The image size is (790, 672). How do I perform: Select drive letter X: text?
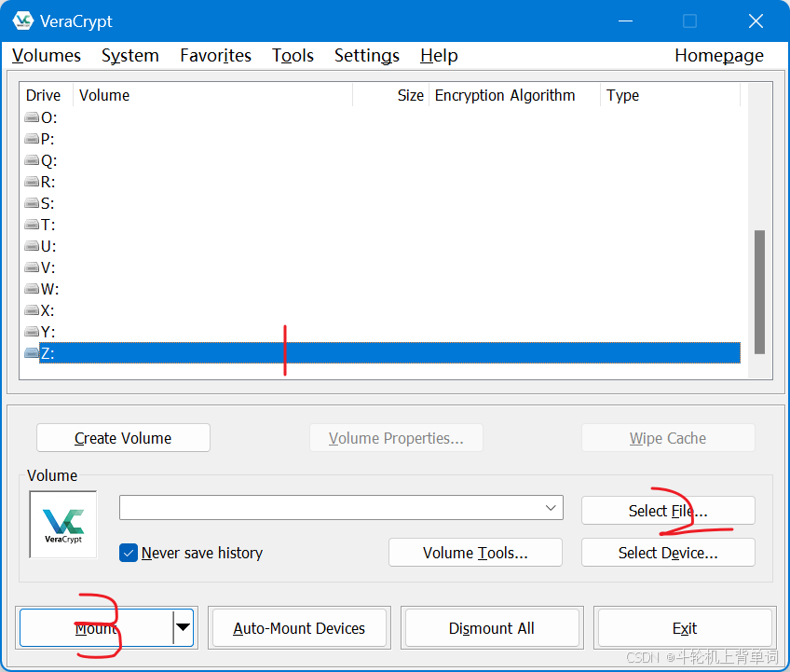pos(48,310)
